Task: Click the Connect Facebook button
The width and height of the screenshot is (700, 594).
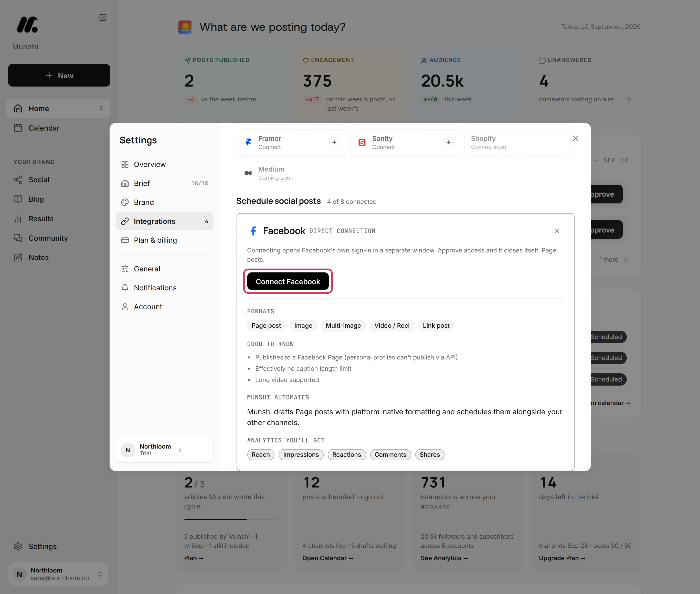Action: point(288,282)
